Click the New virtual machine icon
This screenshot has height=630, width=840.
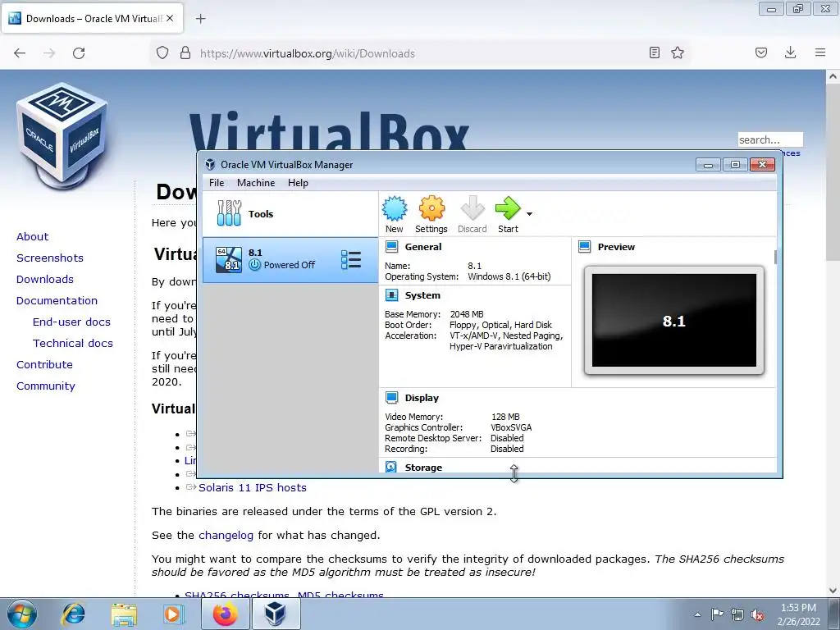click(x=395, y=209)
